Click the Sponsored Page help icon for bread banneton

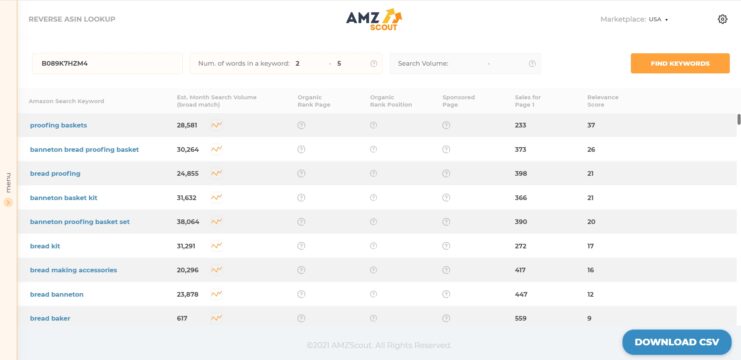[x=446, y=294]
